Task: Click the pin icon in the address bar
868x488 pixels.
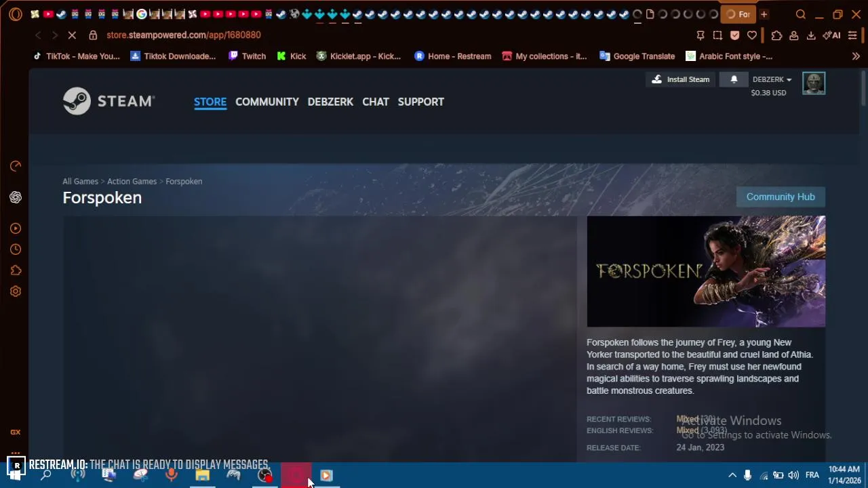Action: 701,35
